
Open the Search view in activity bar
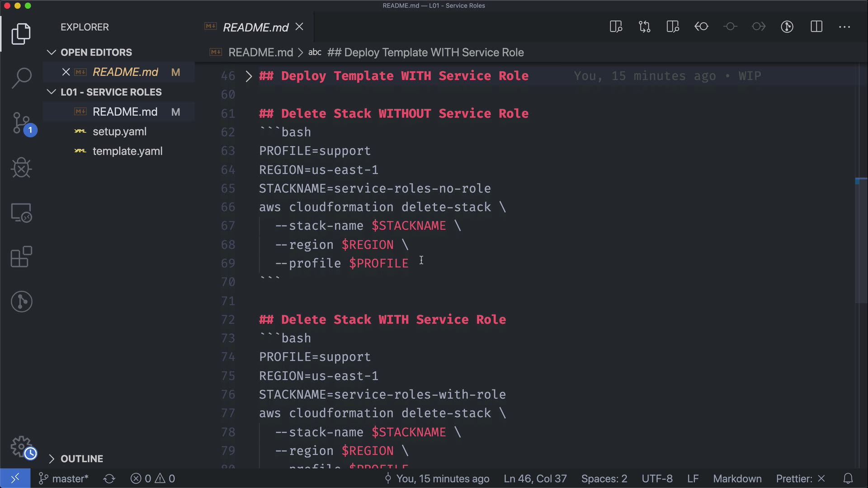[x=21, y=78]
